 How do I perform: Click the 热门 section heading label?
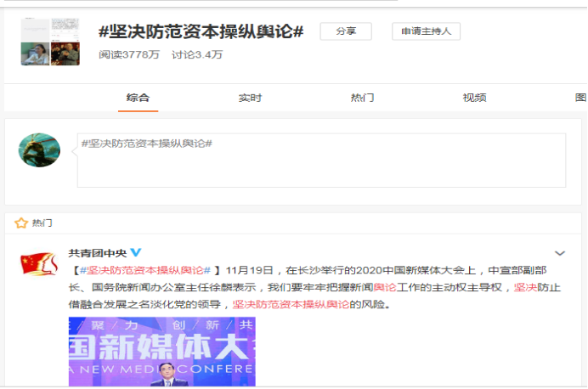pyautogui.click(x=42, y=223)
